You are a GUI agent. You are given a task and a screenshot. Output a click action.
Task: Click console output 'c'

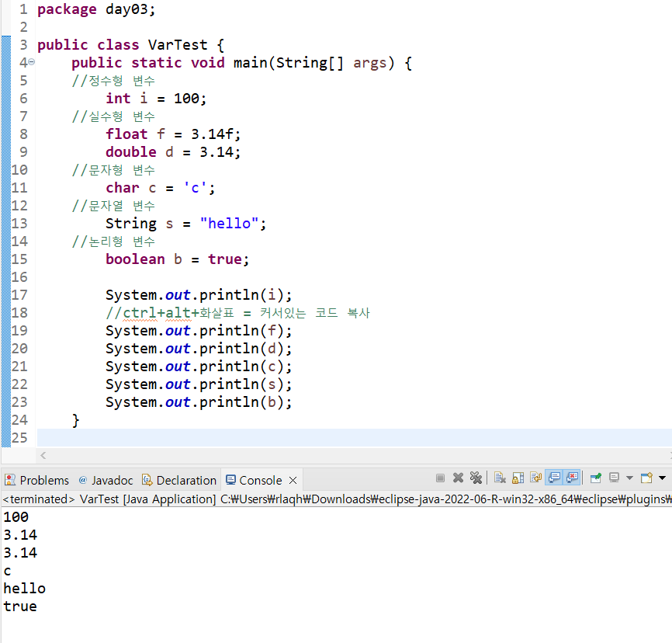tap(7, 571)
